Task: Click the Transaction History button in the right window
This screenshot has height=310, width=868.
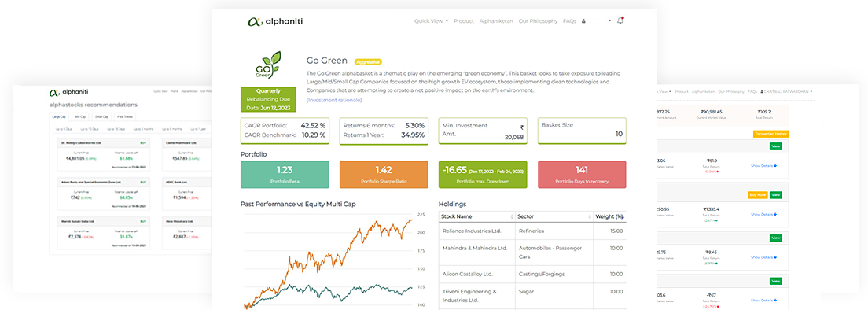Action: pyautogui.click(x=771, y=134)
